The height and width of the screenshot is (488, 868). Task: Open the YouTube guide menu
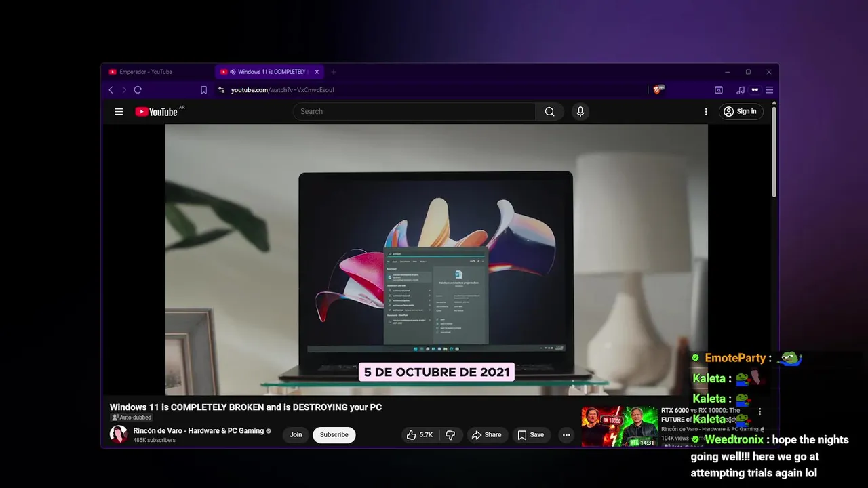[119, 112]
